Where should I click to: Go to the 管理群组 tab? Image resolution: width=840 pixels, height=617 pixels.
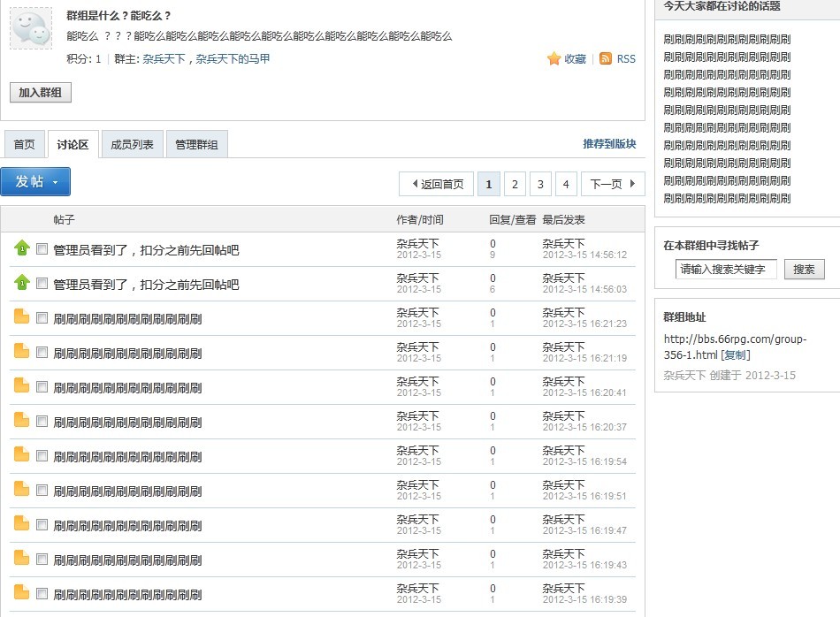(x=196, y=144)
